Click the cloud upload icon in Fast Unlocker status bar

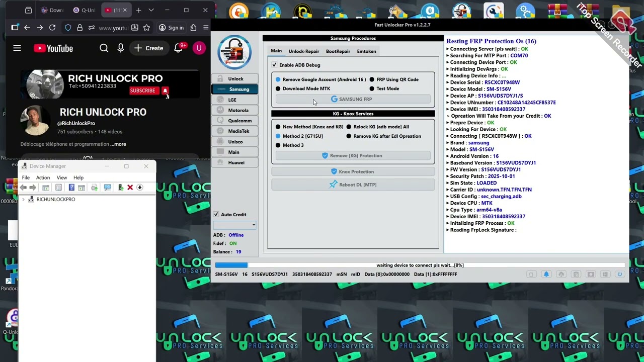[561, 275]
